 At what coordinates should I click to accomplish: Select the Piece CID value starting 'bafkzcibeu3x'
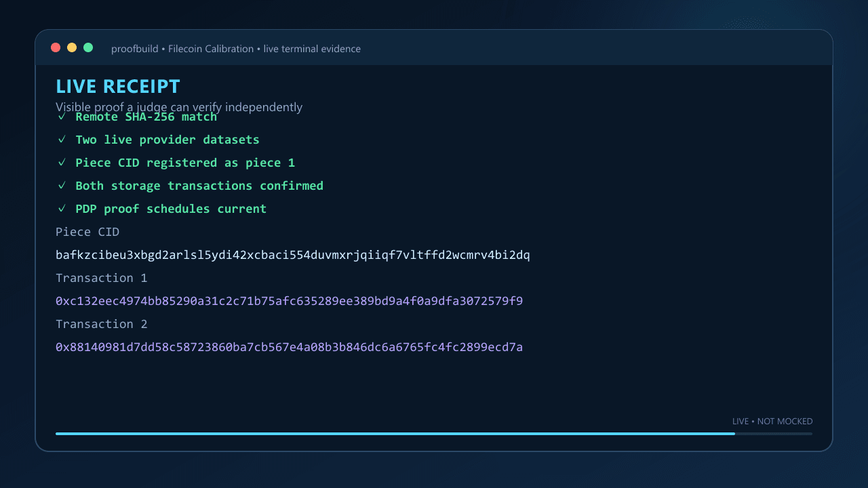[x=293, y=255]
